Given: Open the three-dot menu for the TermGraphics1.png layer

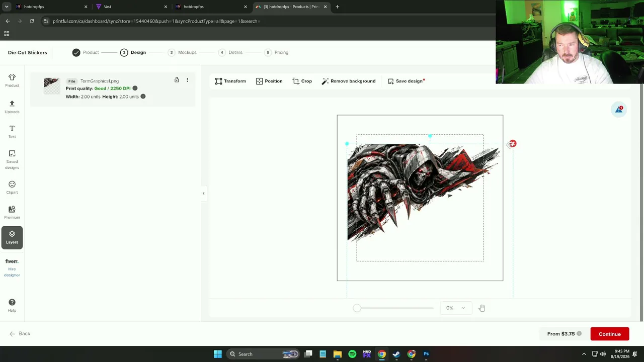Looking at the screenshot, I should coord(187,80).
